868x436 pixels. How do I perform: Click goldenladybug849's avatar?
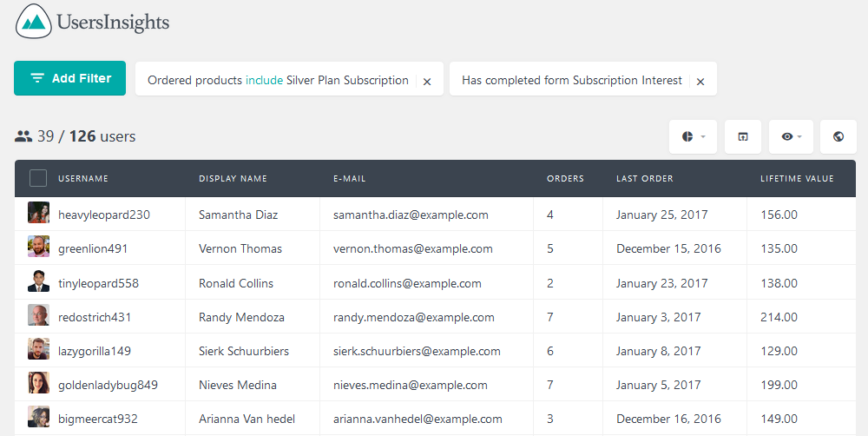[x=39, y=383]
